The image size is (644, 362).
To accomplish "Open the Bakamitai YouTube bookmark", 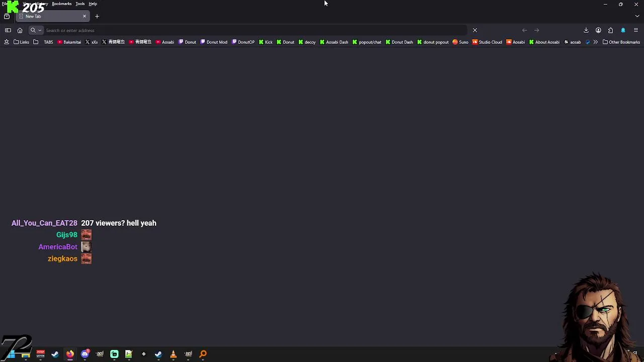I will pos(69,42).
